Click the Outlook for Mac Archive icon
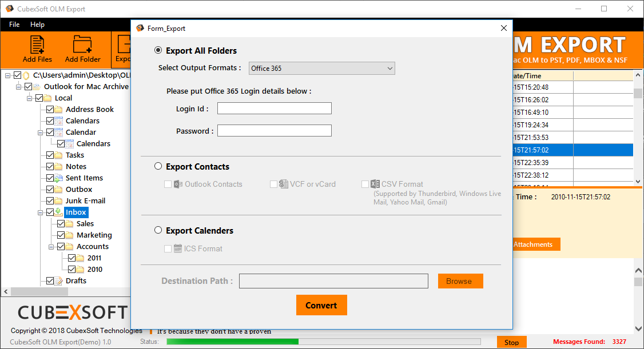This screenshot has height=349, width=644. (37, 86)
